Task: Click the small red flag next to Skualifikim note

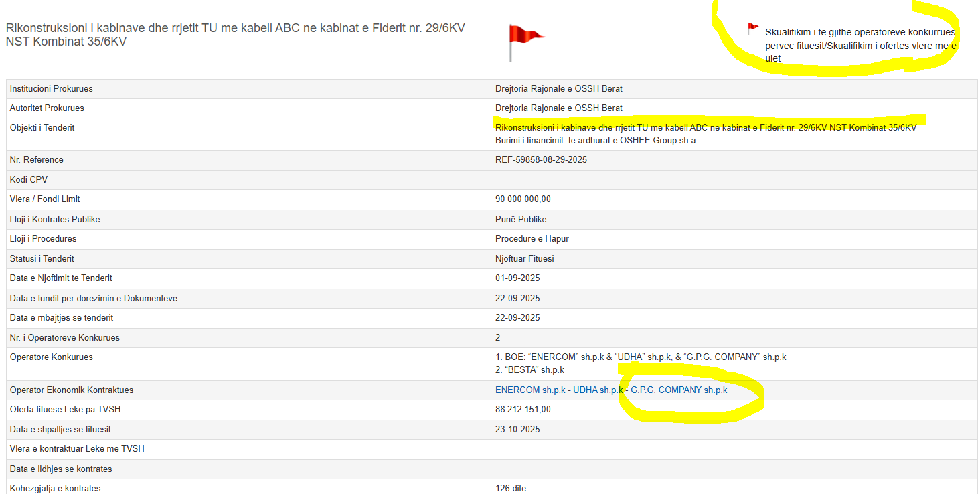Action: point(754,29)
